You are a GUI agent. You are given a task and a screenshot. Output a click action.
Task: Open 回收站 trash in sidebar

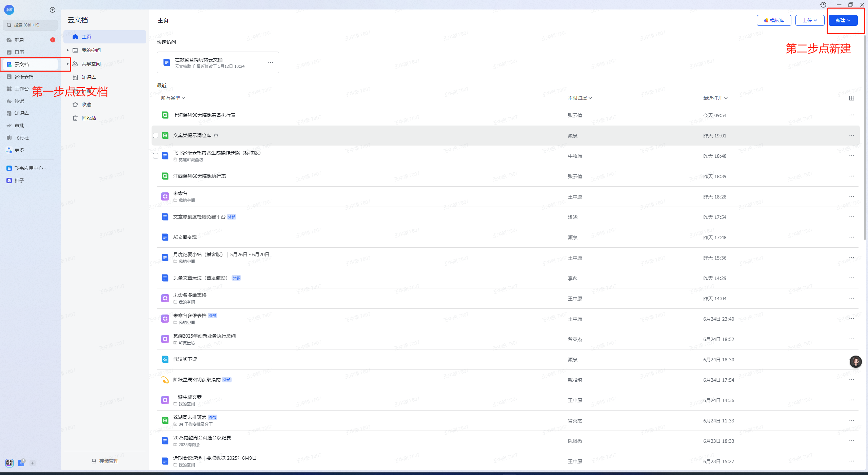(x=88, y=118)
